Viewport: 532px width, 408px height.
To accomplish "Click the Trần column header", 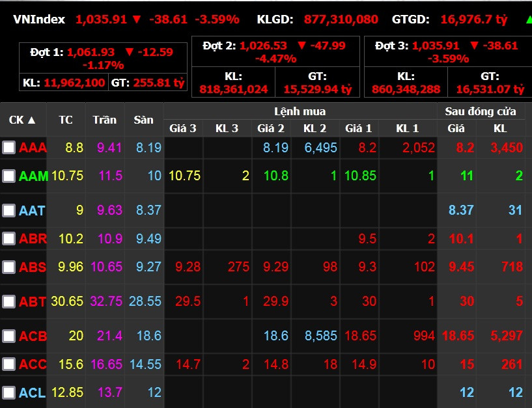I will [104, 120].
